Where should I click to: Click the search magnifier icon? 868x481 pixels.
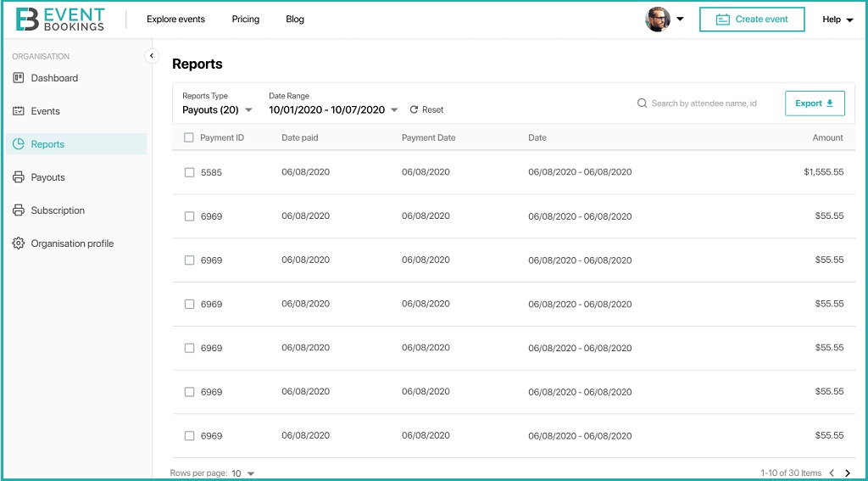tap(643, 103)
